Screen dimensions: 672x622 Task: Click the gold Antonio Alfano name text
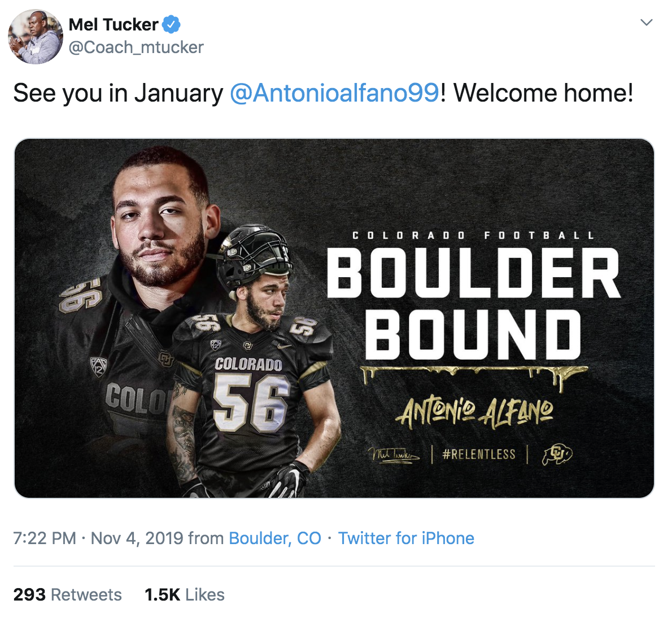[474, 412]
